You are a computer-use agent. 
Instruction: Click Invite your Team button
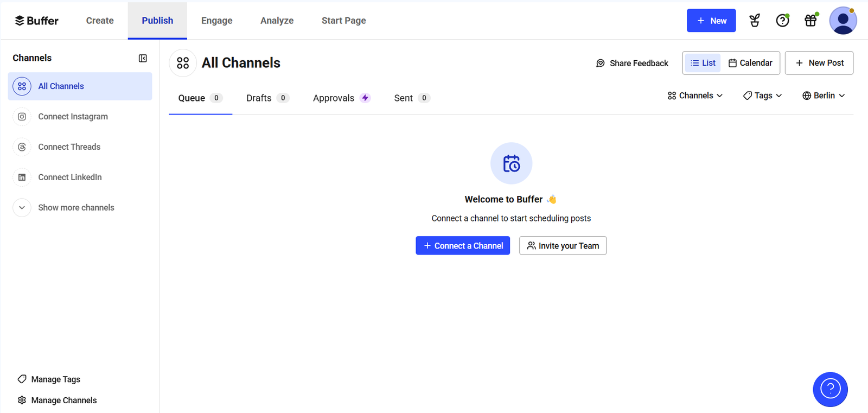[563, 246]
